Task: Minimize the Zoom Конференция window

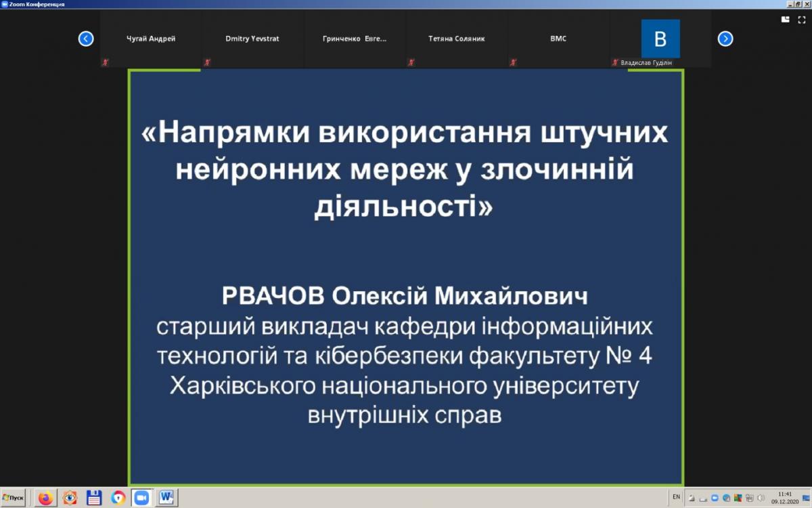Action: (790, 4)
